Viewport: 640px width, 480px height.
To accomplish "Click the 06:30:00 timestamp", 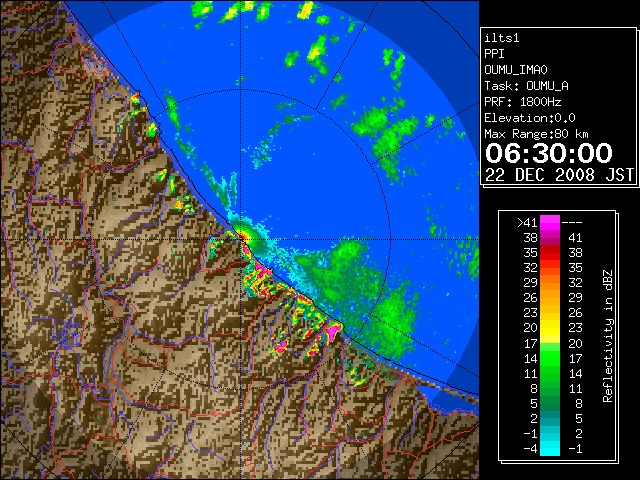I will [x=549, y=153].
